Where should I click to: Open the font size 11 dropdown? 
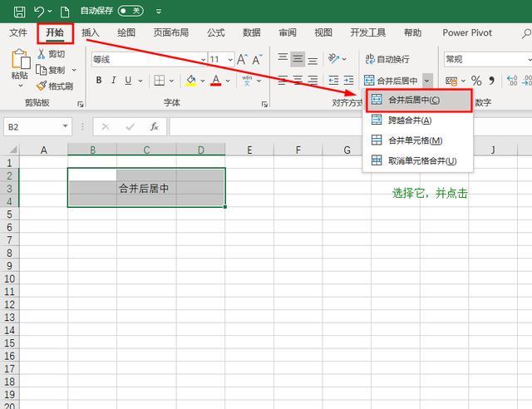tap(230, 60)
